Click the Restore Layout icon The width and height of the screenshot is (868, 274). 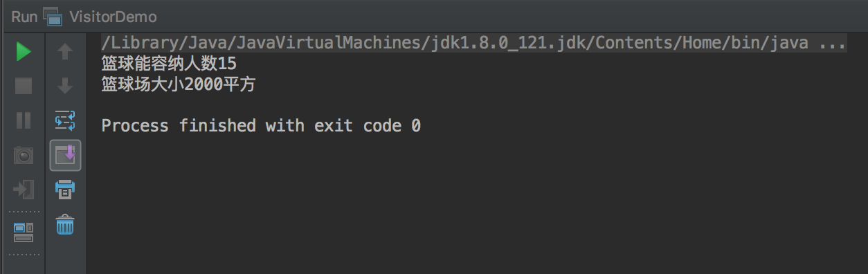click(24, 232)
